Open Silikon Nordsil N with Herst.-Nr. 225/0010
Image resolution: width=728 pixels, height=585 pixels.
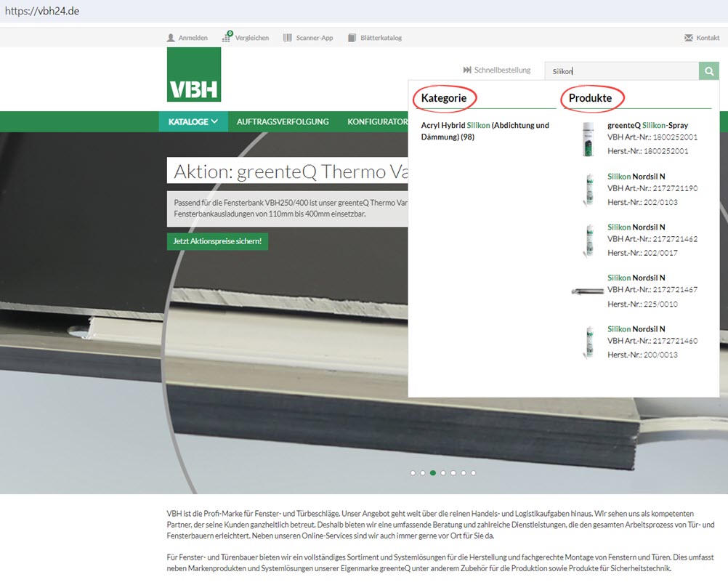pos(636,278)
